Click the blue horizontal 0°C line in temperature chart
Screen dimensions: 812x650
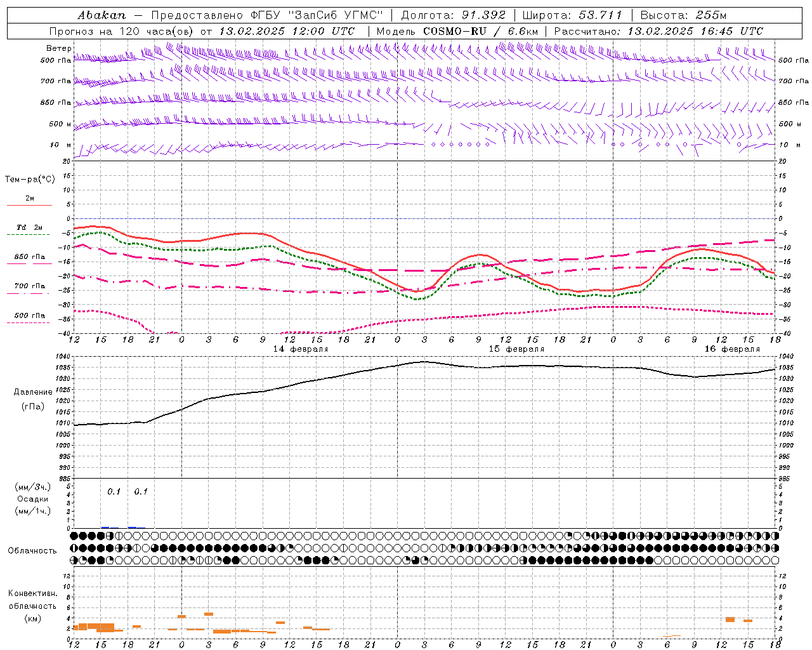424,218
